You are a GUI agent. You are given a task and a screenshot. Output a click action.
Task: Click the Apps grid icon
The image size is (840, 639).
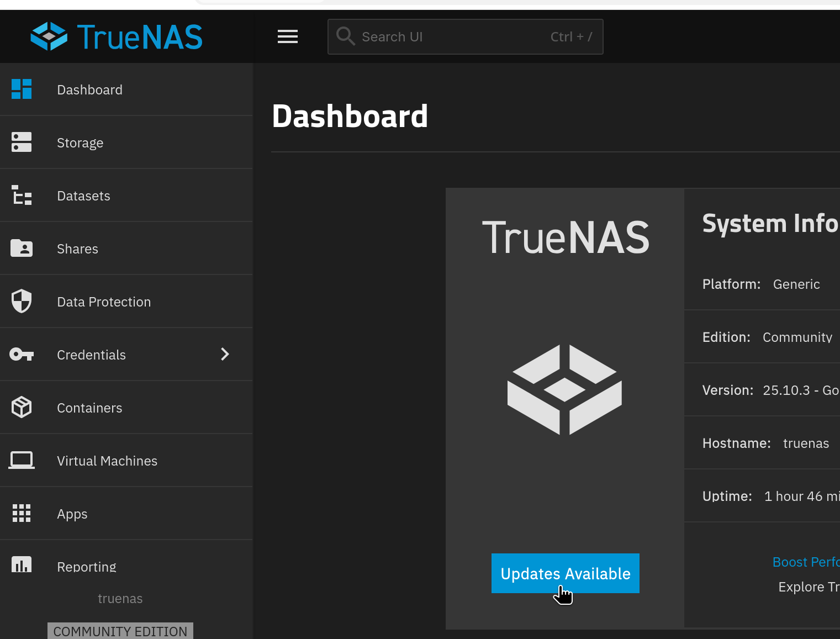pos(22,514)
